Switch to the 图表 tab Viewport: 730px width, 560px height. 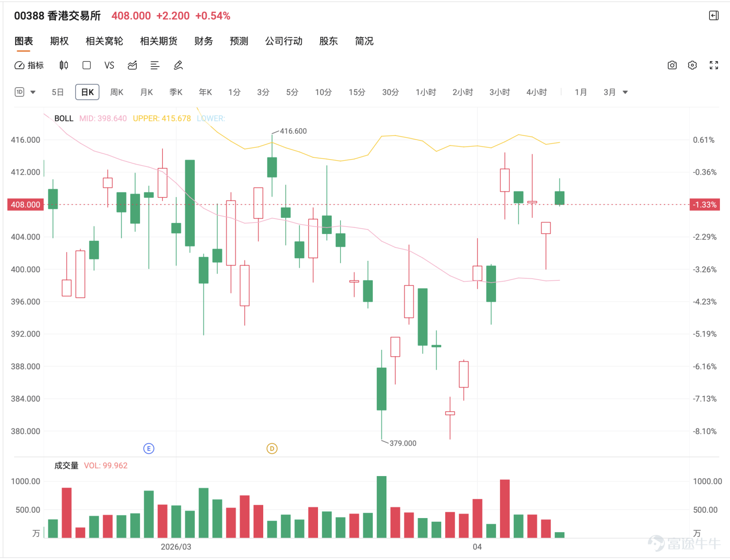23,41
